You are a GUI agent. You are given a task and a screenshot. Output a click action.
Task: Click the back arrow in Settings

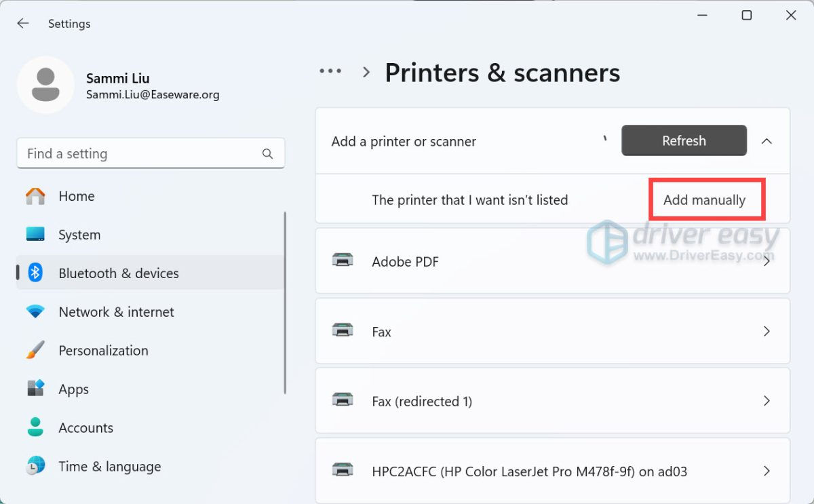(x=23, y=24)
